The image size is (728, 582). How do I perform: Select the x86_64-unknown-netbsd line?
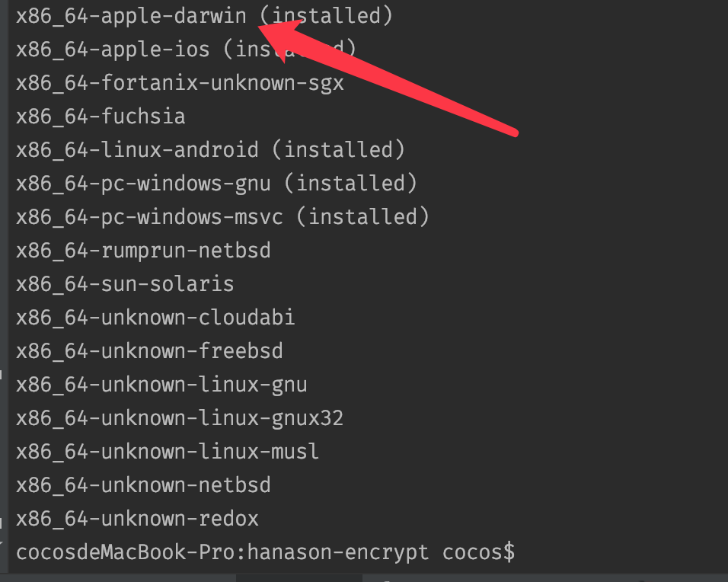pos(143,485)
